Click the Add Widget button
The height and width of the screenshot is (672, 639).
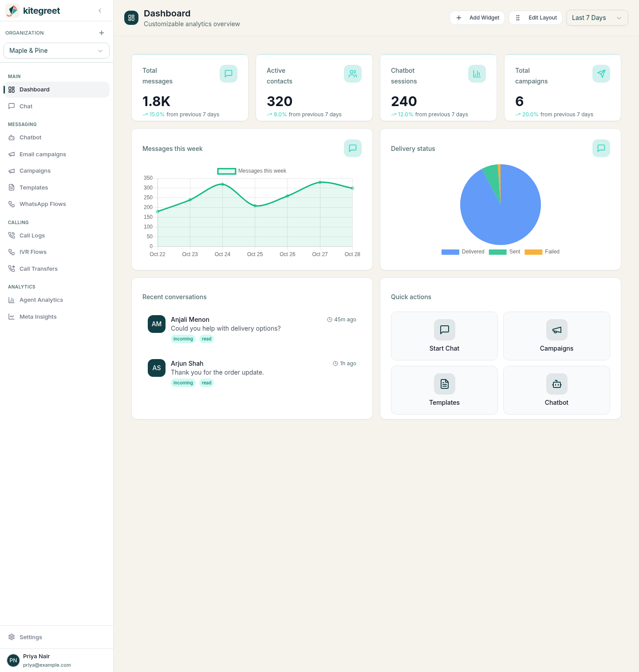477,18
